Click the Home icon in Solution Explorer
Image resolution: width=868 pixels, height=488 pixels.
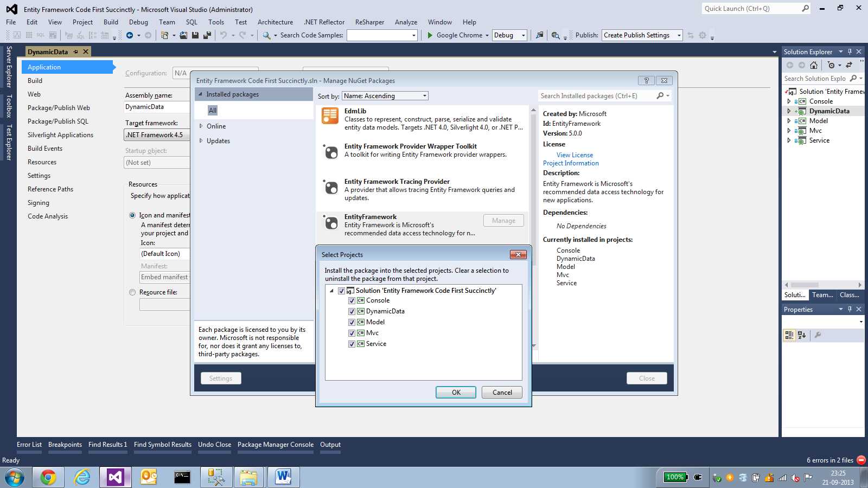point(814,65)
